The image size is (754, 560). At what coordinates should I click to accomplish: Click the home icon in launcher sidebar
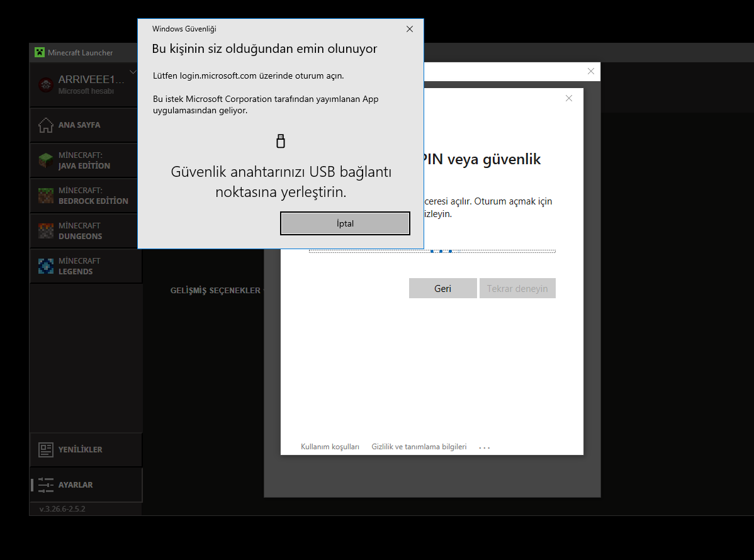point(46,125)
